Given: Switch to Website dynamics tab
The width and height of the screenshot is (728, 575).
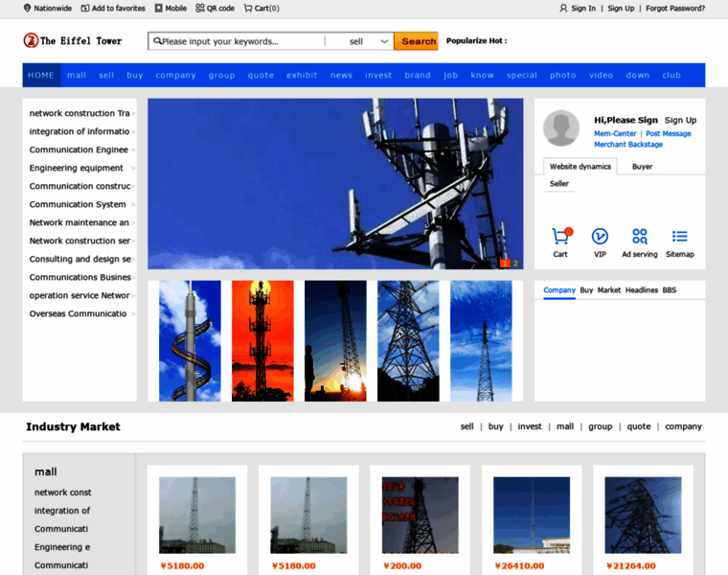Looking at the screenshot, I should [x=580, y=167].
